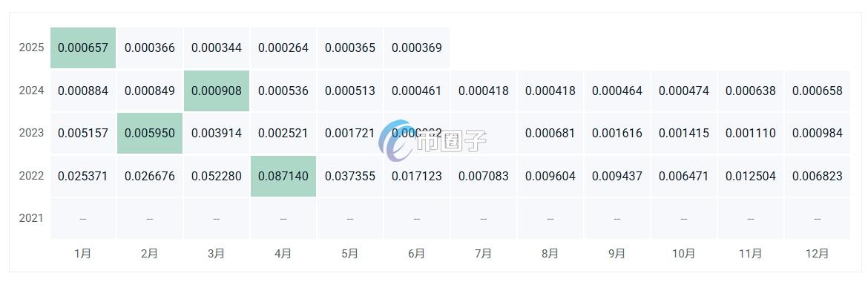Select the 2024 year row label
868x282 pixels.
pyautogui.click(x=31, y=91)
